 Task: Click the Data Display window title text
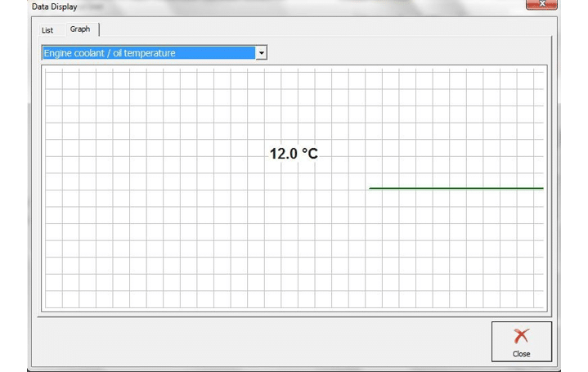[x=55, y=7]
